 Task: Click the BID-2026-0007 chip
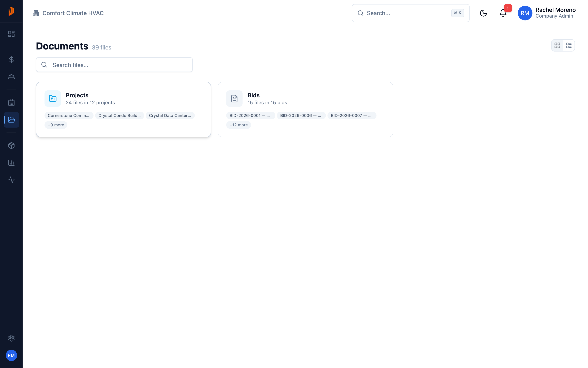click(x=352, y=116)
